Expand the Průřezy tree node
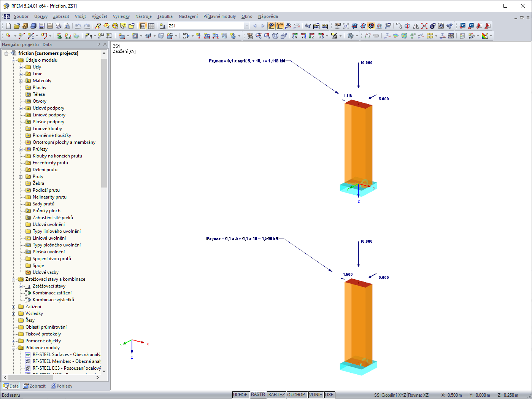The image size is (532, 399). coord(21,149)
